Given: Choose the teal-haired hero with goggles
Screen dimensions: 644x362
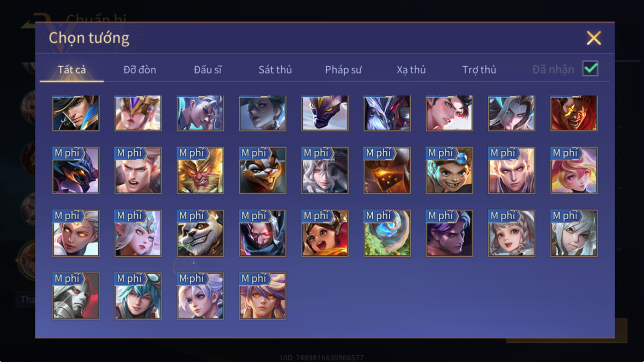Looking at the screenshot, I should (x=138, y=296).
